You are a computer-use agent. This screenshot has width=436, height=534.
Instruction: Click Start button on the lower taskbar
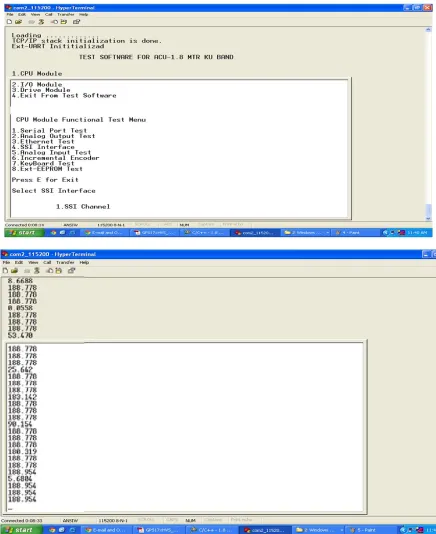(x=21, y=530)
